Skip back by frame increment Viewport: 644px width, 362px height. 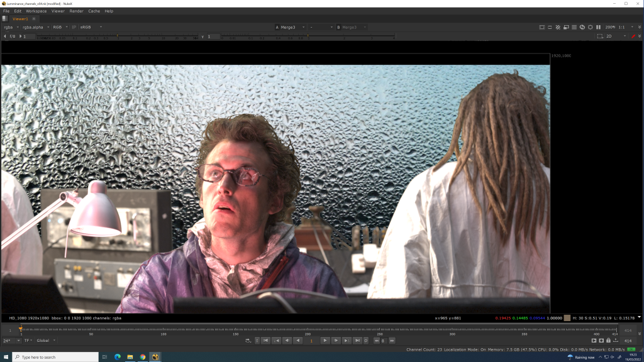pyautogui.click(x=376, y=341)
